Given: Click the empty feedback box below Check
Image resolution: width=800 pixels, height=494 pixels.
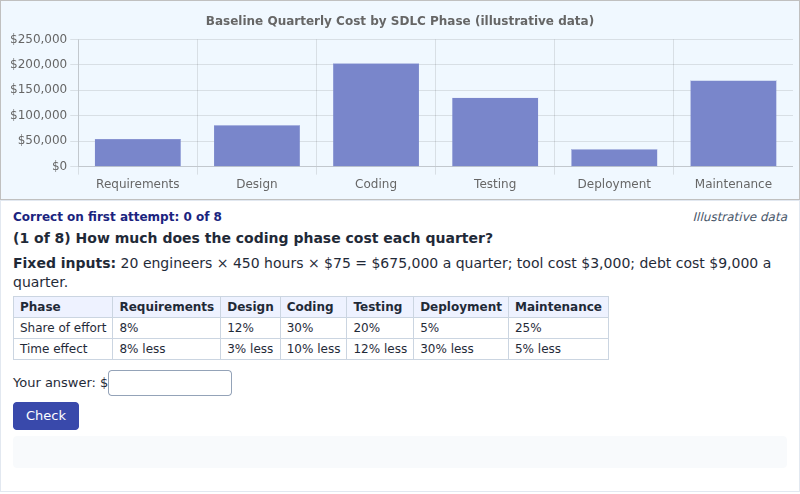Looking at the screenshot, I should click(x=400, y=452).
